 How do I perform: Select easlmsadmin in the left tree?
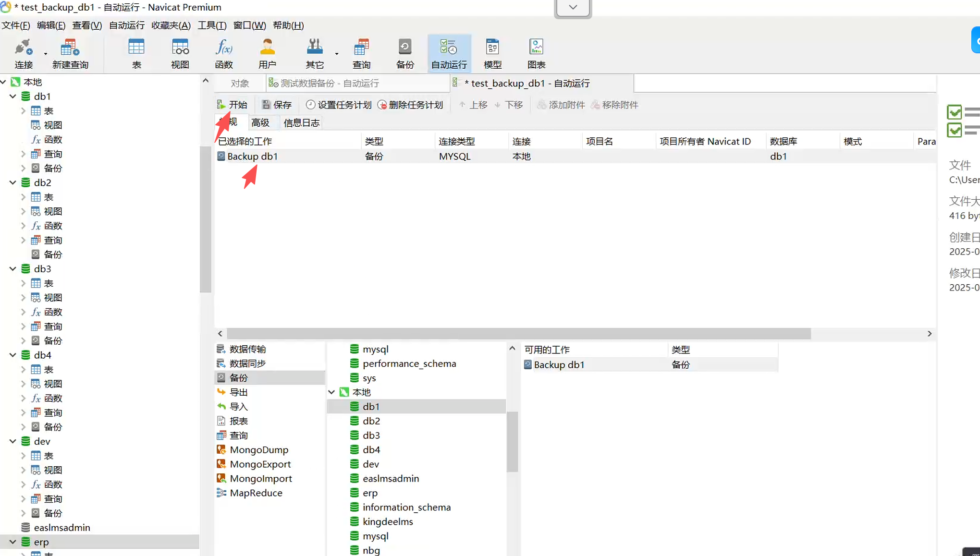[x=62, y=528]
